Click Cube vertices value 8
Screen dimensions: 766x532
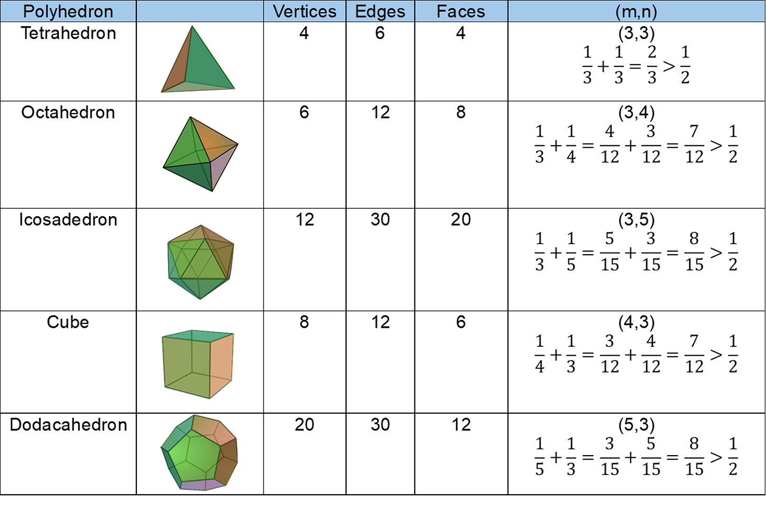[304, 322]
